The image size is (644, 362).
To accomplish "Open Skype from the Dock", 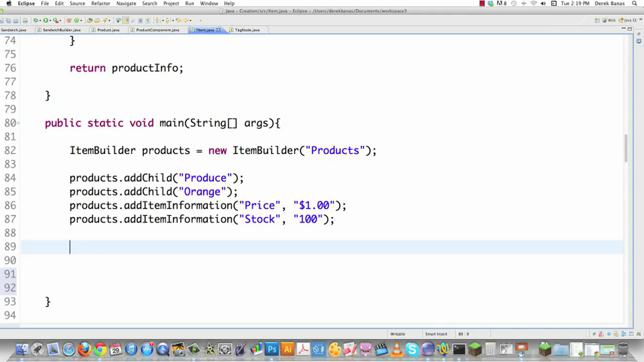I will click(x=412, y=349).
